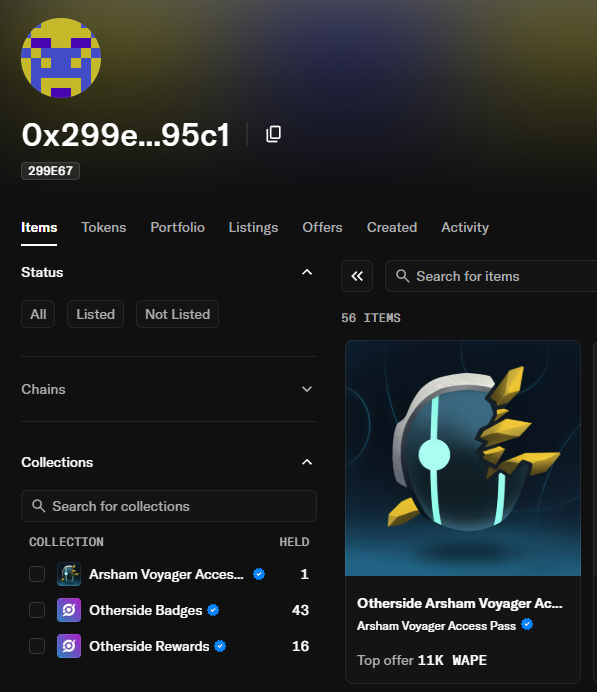597x692 pixels.
Task: Click the 56 ITEMS count label
Action: click(x=371, y=318)
